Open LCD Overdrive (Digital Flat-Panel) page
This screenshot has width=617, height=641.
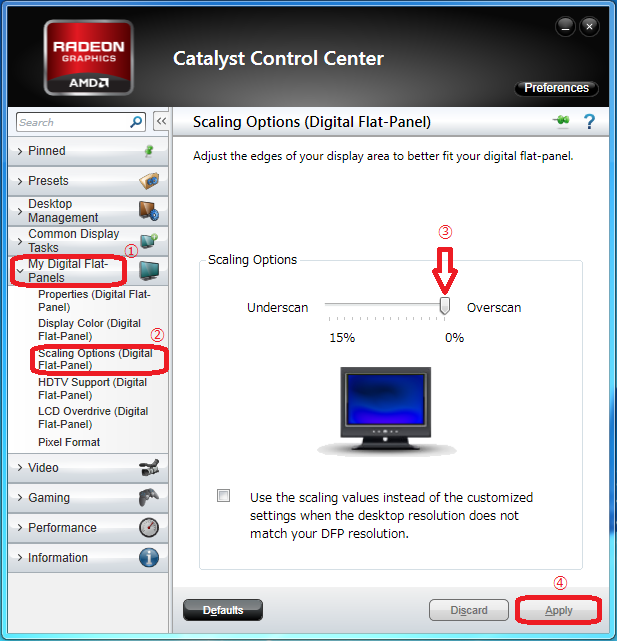point(93,417)
